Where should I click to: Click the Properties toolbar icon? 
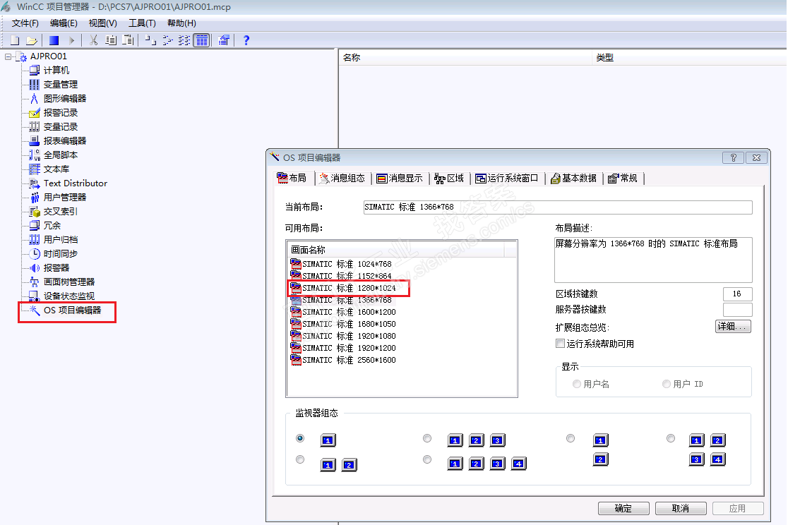point(224,40)
